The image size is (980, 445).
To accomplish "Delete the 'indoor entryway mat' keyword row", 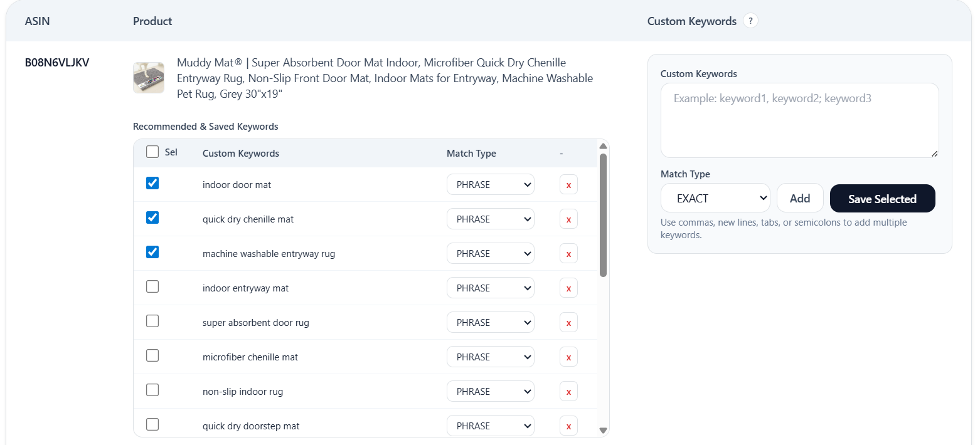I will point(568,288).
